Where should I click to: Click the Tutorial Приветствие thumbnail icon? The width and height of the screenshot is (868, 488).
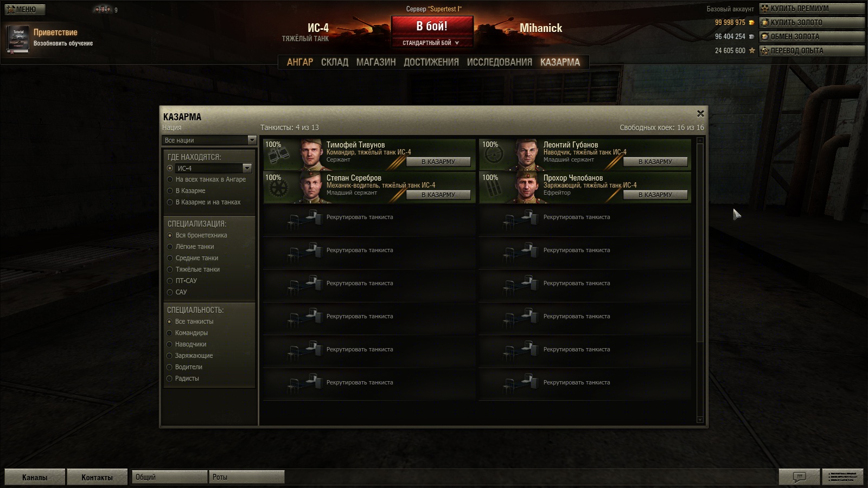[18, 39]
